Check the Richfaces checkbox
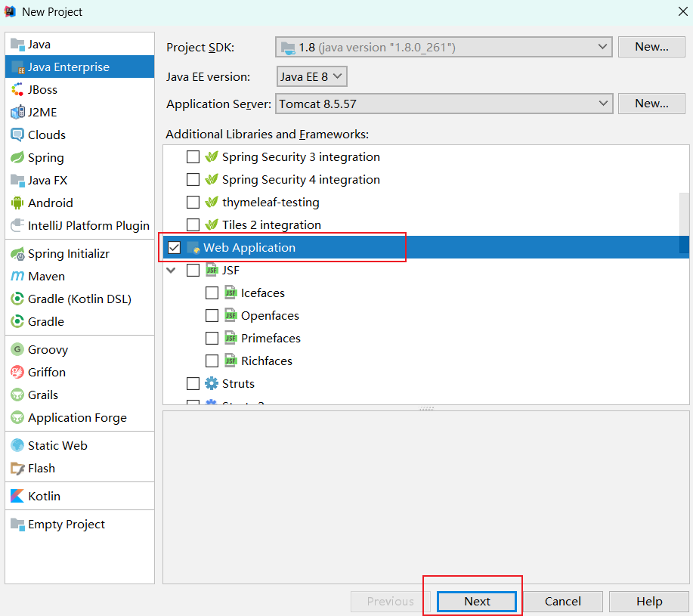Screen dimensions: 693x616 click(212, 361)
